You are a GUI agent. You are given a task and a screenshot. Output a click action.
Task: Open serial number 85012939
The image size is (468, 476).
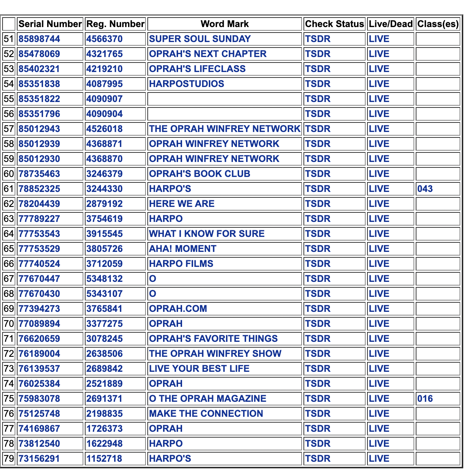39,144
